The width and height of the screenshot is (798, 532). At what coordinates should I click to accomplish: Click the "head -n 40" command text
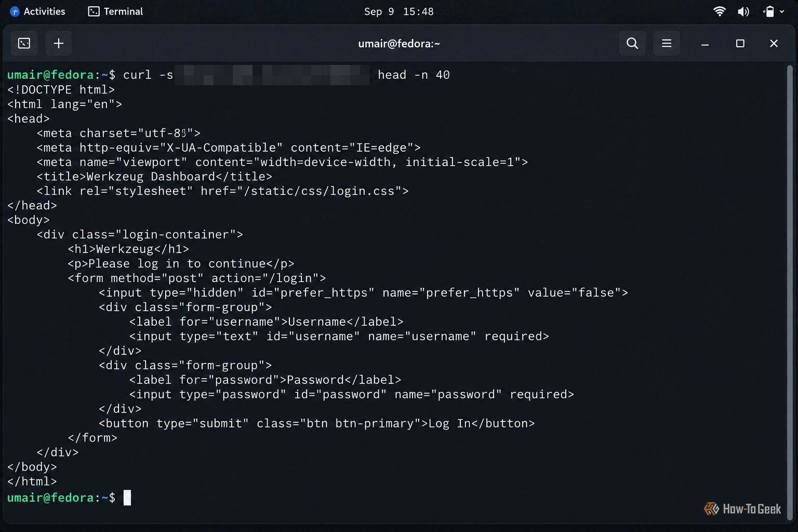pos(414,75)
